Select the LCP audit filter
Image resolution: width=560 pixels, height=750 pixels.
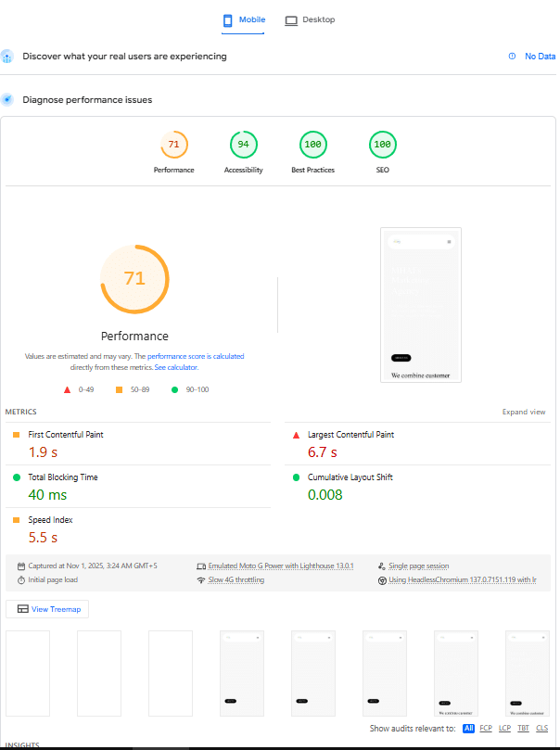click(x=504, y=729)
